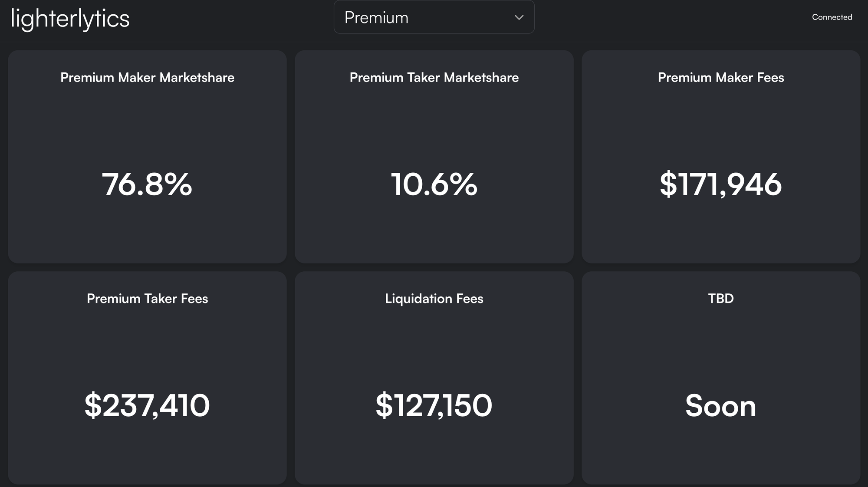
Task: Click the $127,150 liquidation fees value
Action: 434,405
